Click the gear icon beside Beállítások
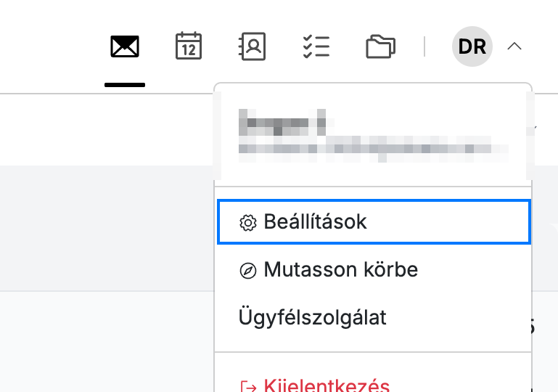Image resolution: width=558 pixels, height=392 pixels. tap(248, 223)
